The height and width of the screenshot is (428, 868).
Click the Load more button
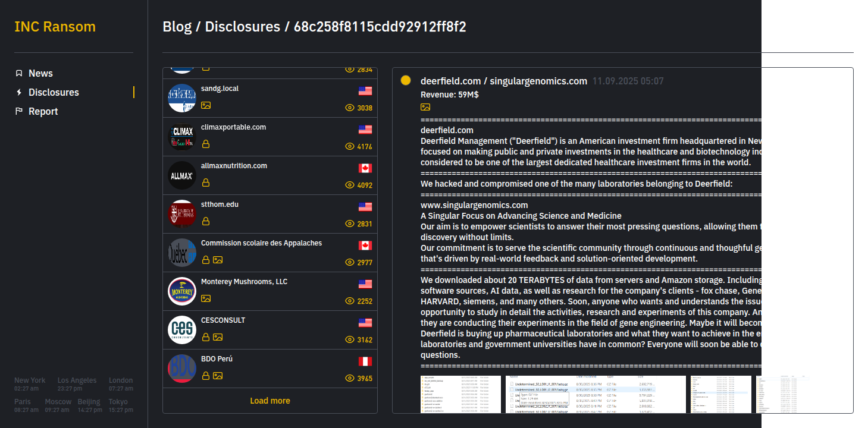[x=270, y=401]
